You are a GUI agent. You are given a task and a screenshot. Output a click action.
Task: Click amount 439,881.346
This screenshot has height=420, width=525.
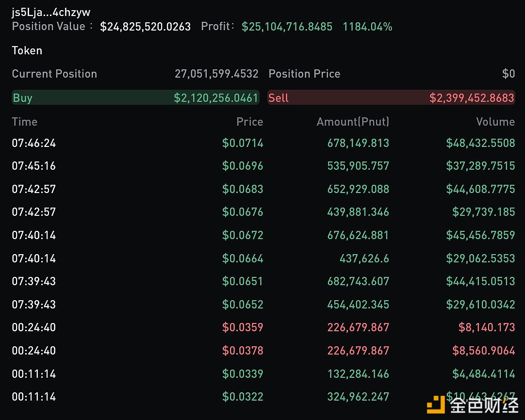(x=358, y=212)
